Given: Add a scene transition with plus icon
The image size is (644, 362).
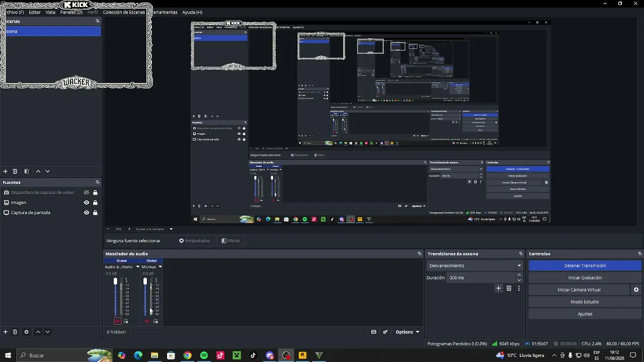Looking at the screenshot, I should point(499,289).
